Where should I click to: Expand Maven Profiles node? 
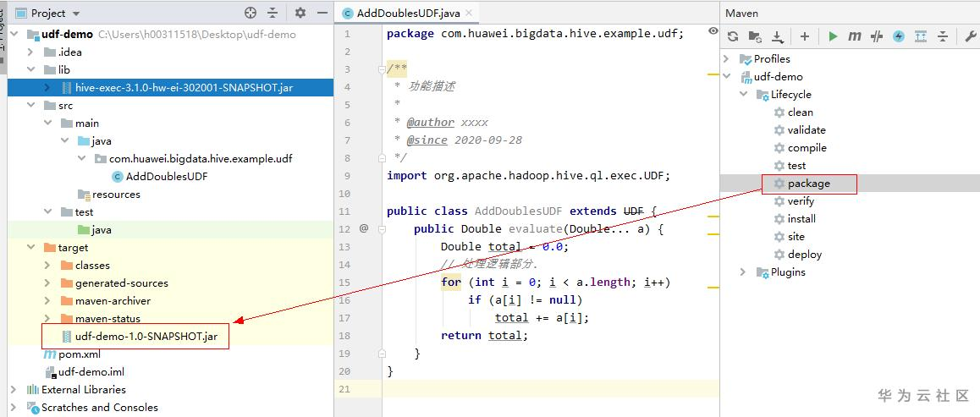726,58
